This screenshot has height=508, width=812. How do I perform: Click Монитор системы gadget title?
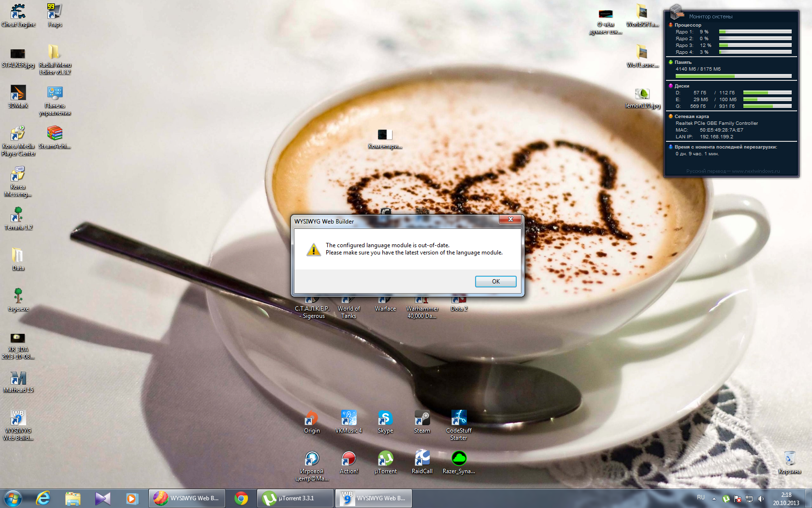[x=710, y=16]
